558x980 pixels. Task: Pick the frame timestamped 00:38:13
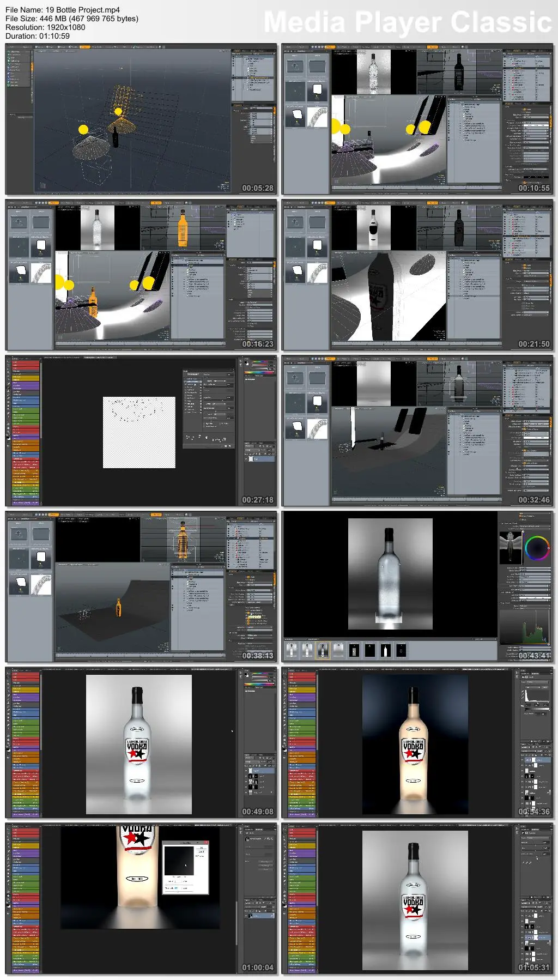[x=142, y=586]
